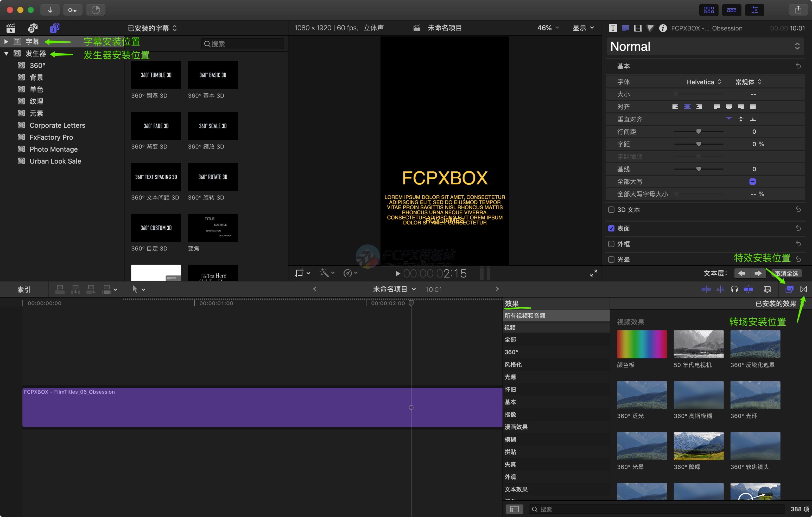Screen dimensions: 812x517
Task: Adjust the 行间距 line spacing slider
Action: click(x=698, y=132)
